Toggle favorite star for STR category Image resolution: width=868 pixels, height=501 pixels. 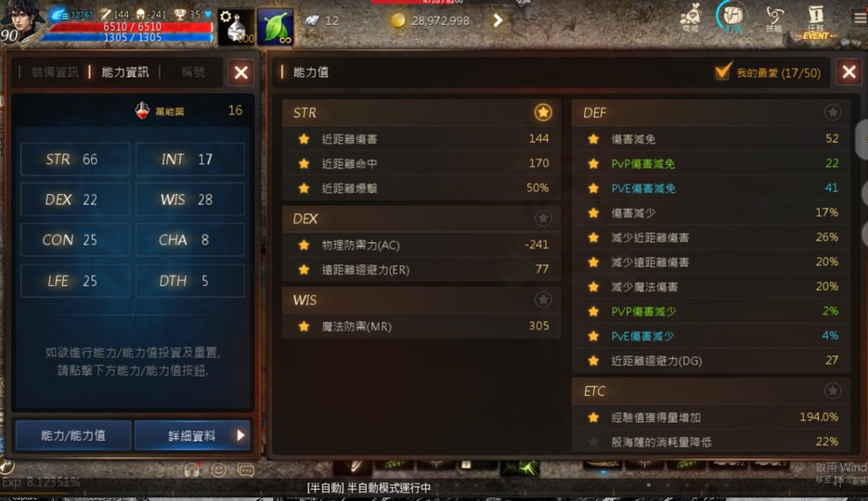542,112
